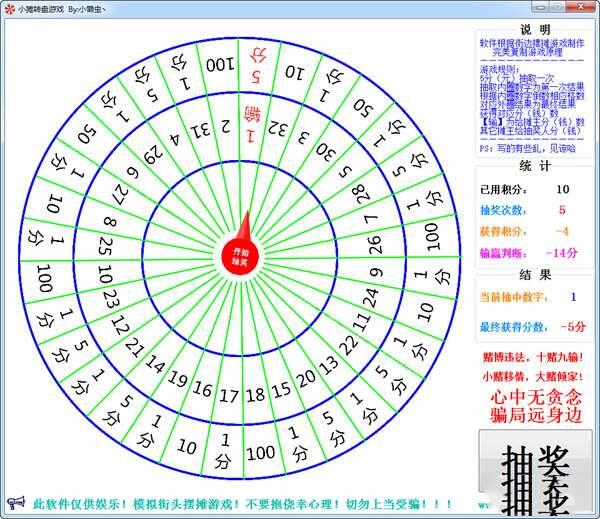The image size is (600, 519).
Task: Select number 17 on the wheel
Action: point(228,394)
